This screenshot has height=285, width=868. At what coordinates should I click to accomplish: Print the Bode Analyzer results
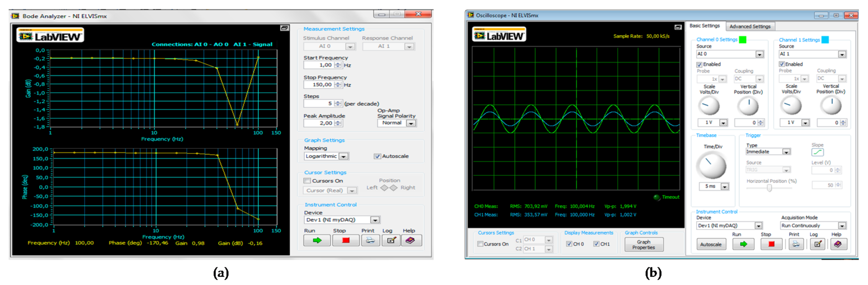point(370,240)
